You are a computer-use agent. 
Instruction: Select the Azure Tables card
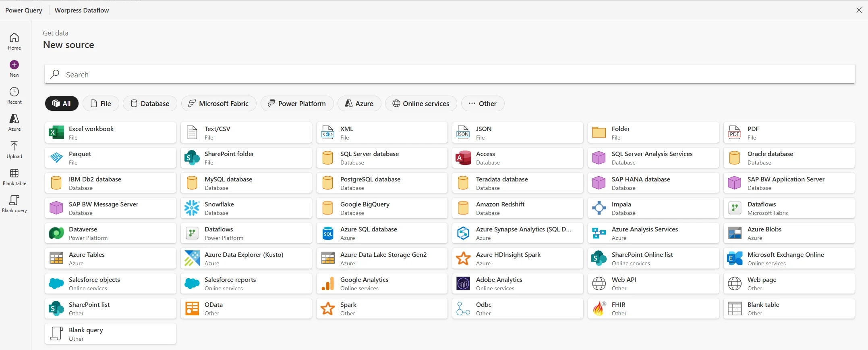[x=110, y=258]
